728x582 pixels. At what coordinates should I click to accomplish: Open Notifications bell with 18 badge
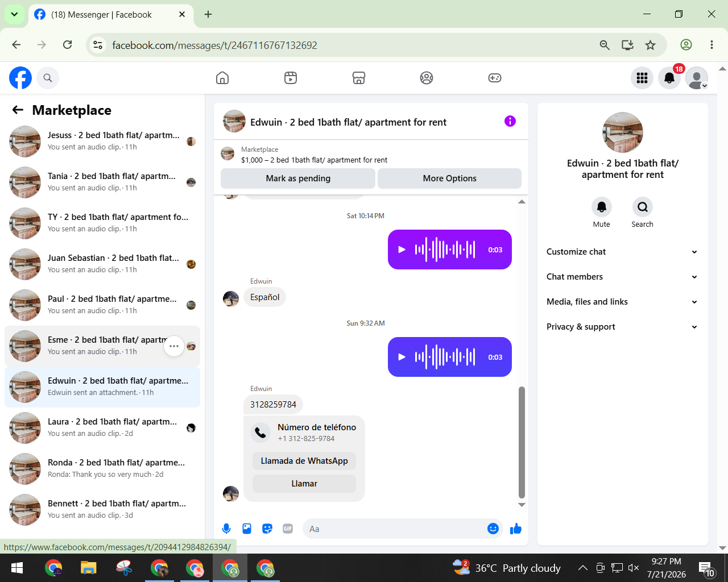669,78
